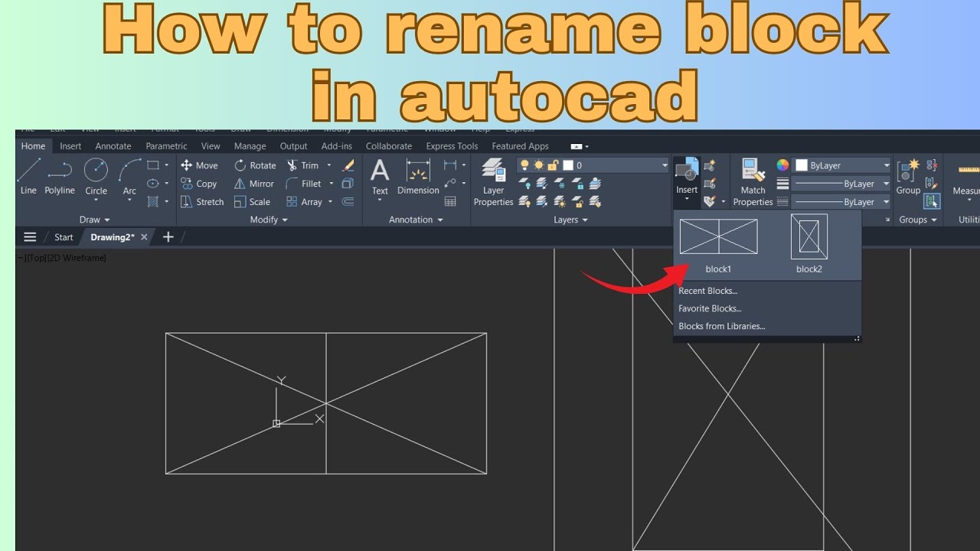Viewport: 980px width, 551px height.
Task: Click the Offset tool icon
Action: click(x=348, y=202)
